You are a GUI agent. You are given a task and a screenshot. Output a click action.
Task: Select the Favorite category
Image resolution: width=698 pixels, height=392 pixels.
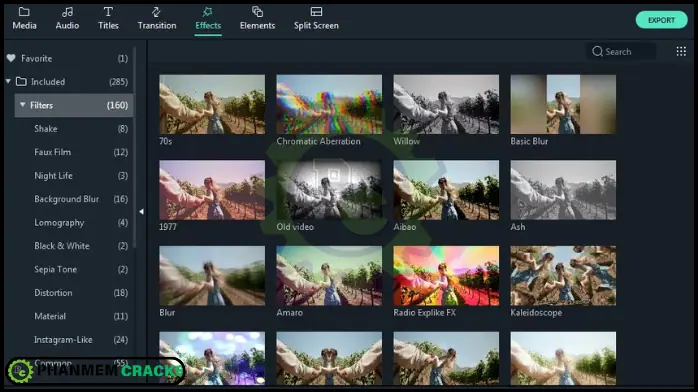69,58
